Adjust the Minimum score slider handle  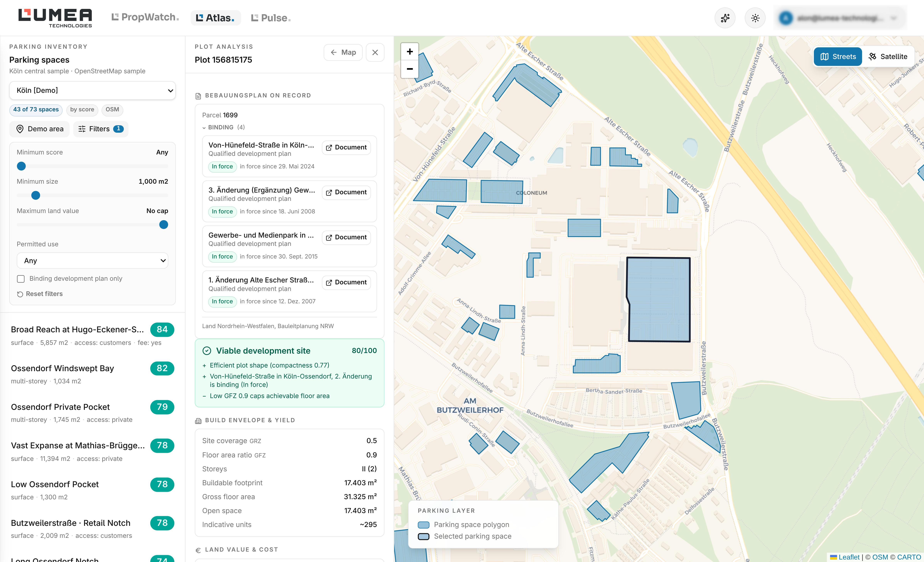tap(21, 166)
